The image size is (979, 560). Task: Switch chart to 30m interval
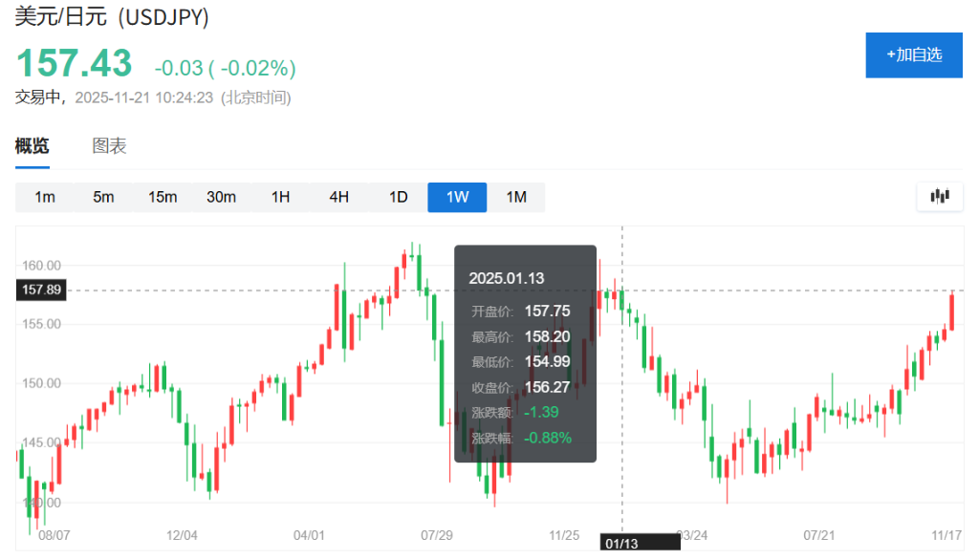click(221, 197)
